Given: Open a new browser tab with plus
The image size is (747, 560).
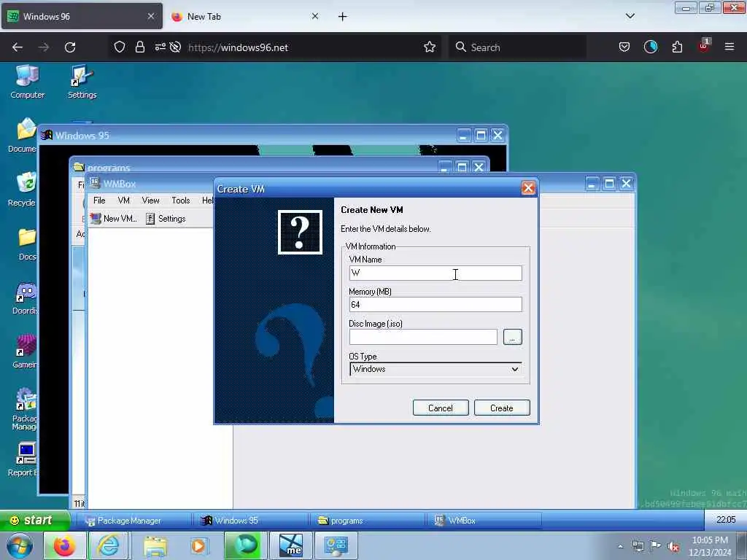Looking at the screenshot, I should (343, 17).
